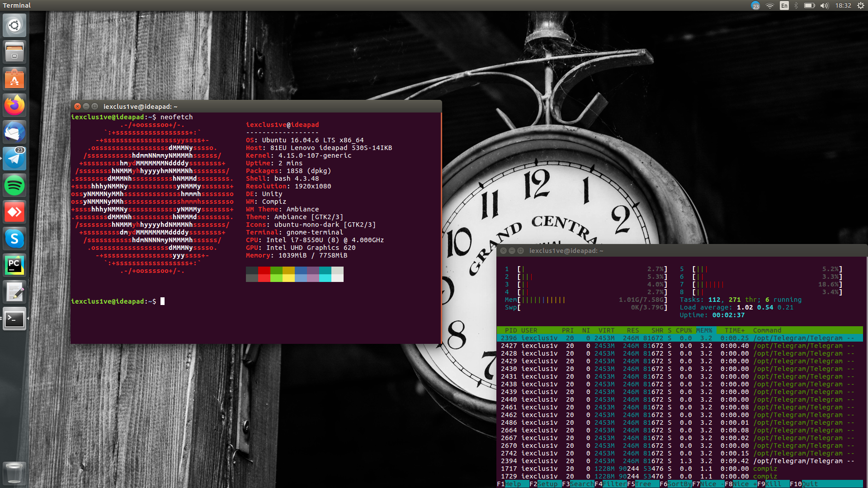The image size is (868, 488).
Task: Open the Ubuntu Dash search icon
Action: tap(14, 25)
